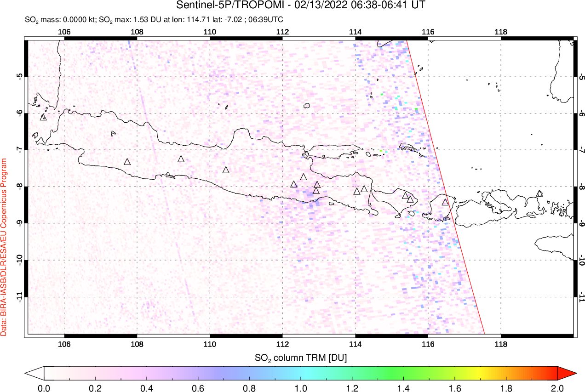Click the '118' label on the top axis
The height and width of the screenshot is (392, 585).
pyautogui.click(x=500, y=32)
